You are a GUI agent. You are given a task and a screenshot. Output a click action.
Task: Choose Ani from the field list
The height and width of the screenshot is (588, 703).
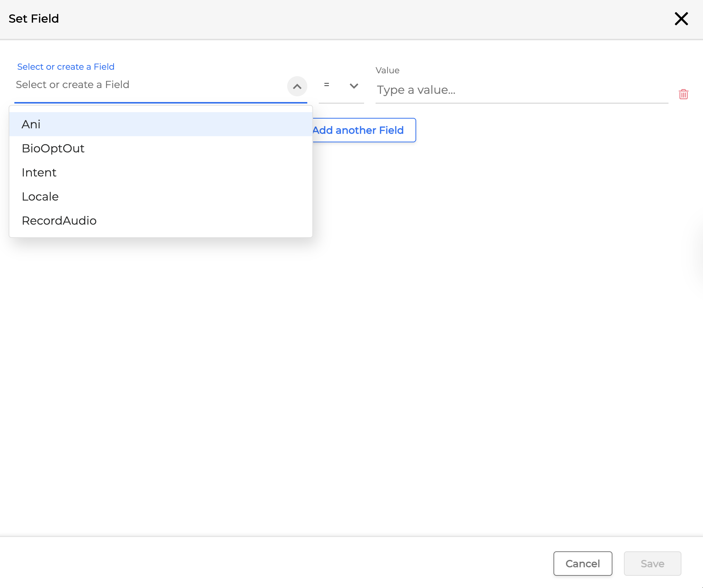pos(31,124)
